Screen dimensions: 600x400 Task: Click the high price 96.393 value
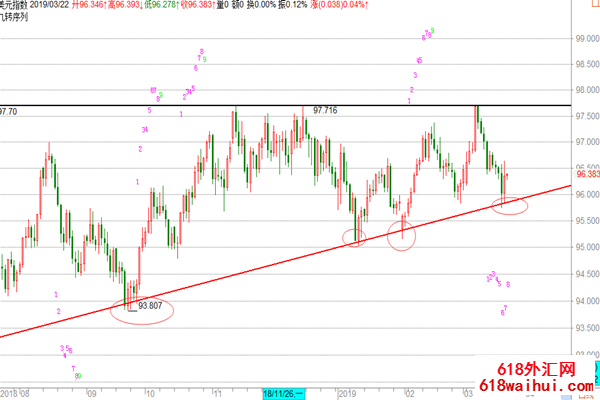click(x=127, y=5)
